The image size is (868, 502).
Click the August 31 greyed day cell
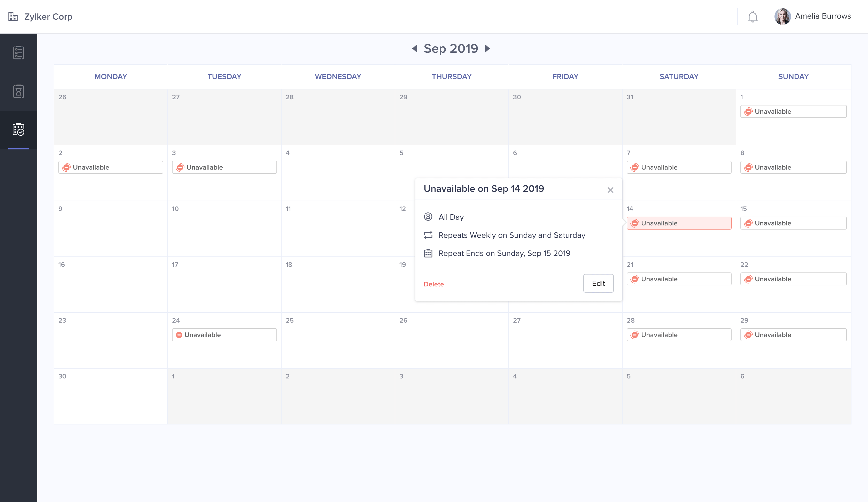pyautogui.click(x=679, y=117)
